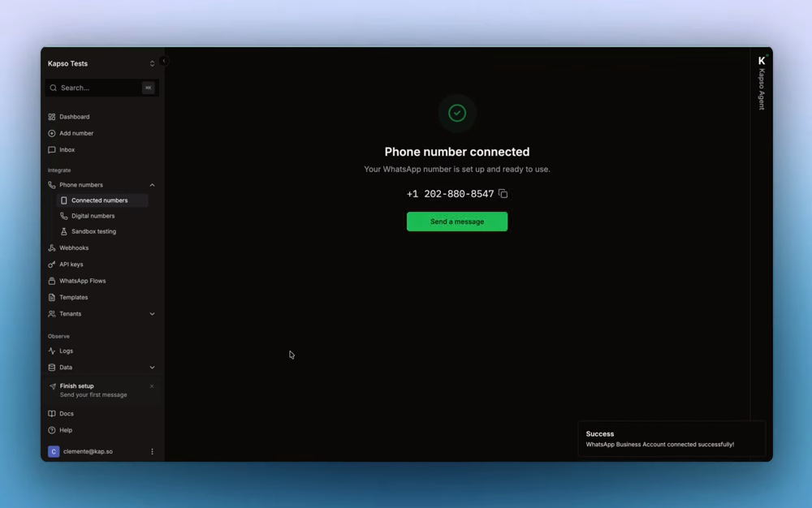
Task: Click the WhatsApp Flows icon
Action: coord(52,282)
